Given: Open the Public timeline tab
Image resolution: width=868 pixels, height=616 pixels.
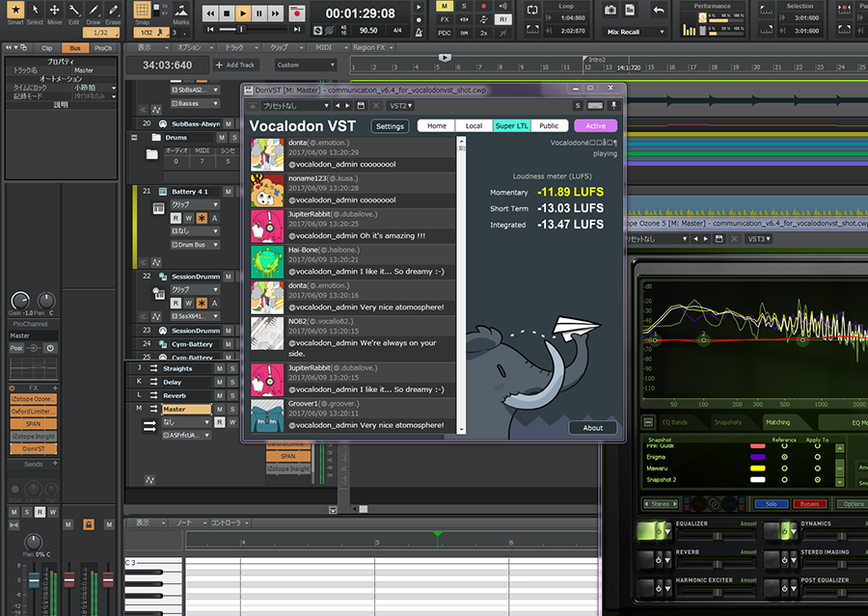Looking at the screenshot, I should [549, 125].
